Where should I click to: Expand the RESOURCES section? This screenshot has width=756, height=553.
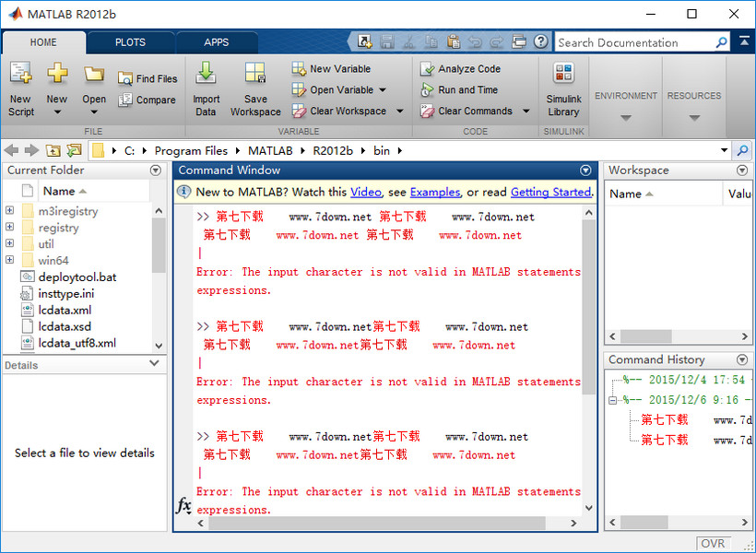(x=694, y=117)
